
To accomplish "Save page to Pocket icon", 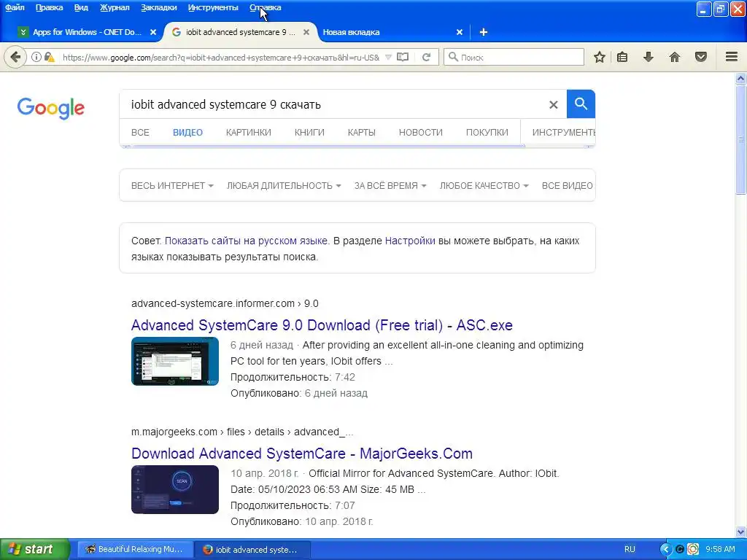I will coord(701,57).
